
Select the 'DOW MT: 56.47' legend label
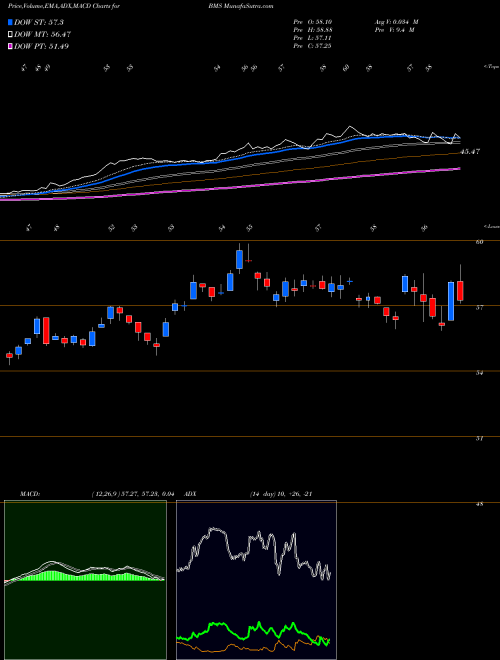pos(43,34)
